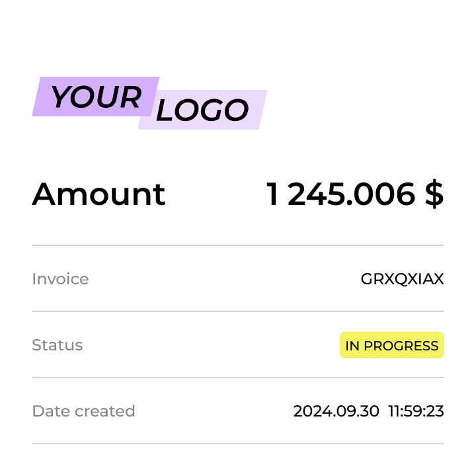This screenshot has width=476, height=476.
Task: Click the Status row label
Action: pos(58,345)
